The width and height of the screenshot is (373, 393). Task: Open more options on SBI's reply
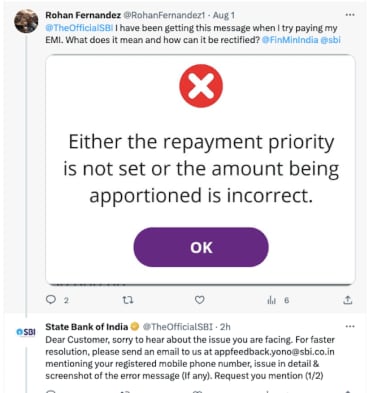pos(350,326)
